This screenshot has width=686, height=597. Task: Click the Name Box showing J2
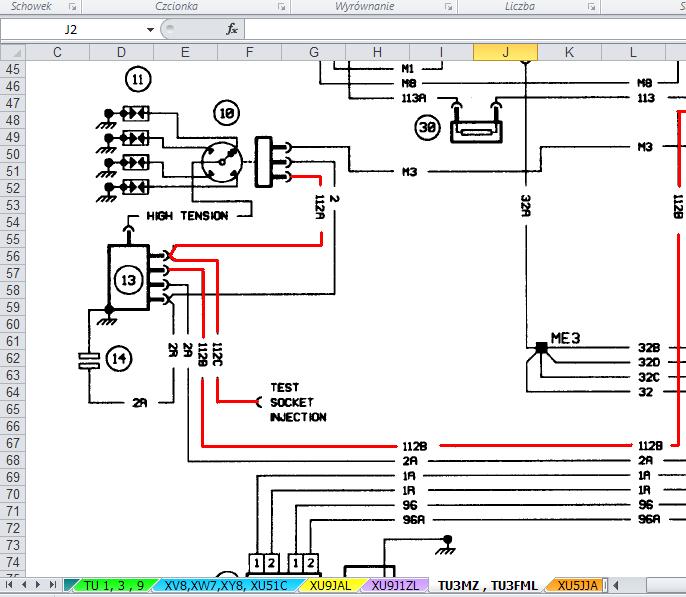(x=70, y=30)
